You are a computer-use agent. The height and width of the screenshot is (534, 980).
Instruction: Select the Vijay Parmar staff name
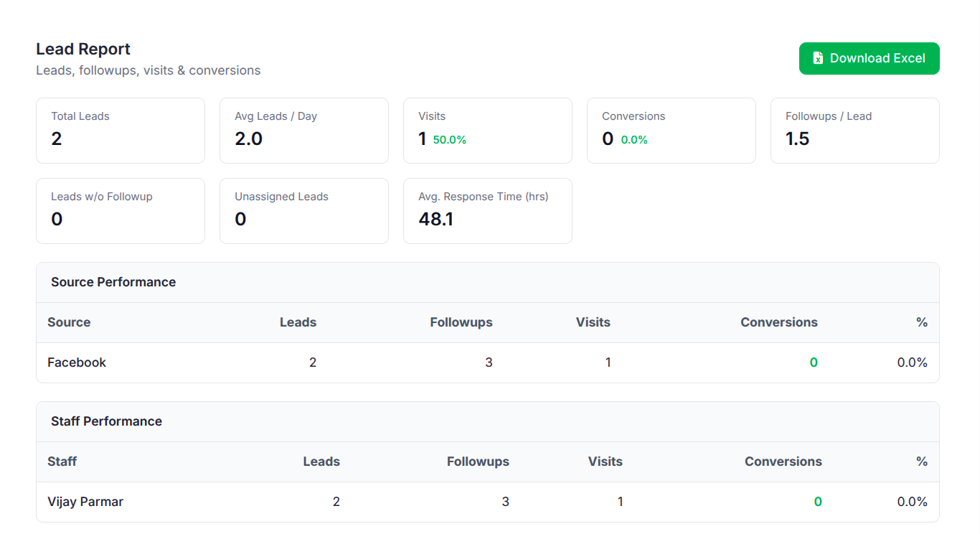85,502
